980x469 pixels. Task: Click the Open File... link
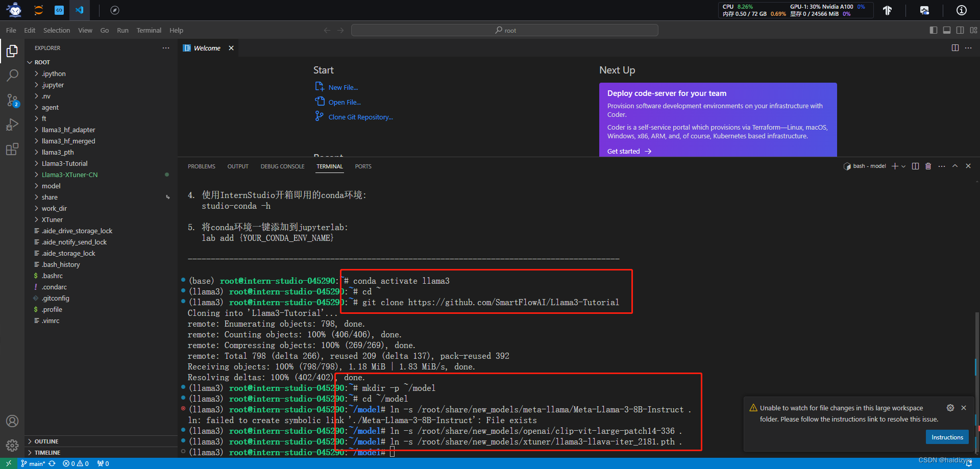click(x=345, y=102)
